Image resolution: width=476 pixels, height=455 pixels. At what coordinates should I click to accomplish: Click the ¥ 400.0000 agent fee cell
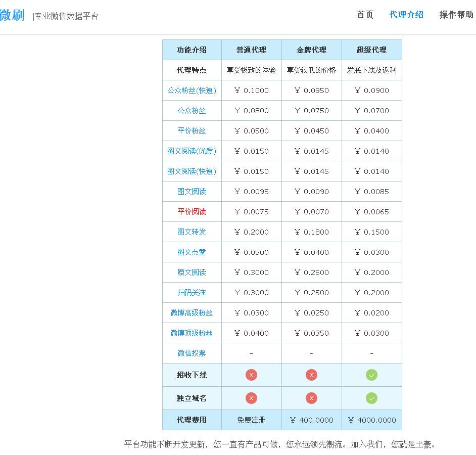[312, 420]
